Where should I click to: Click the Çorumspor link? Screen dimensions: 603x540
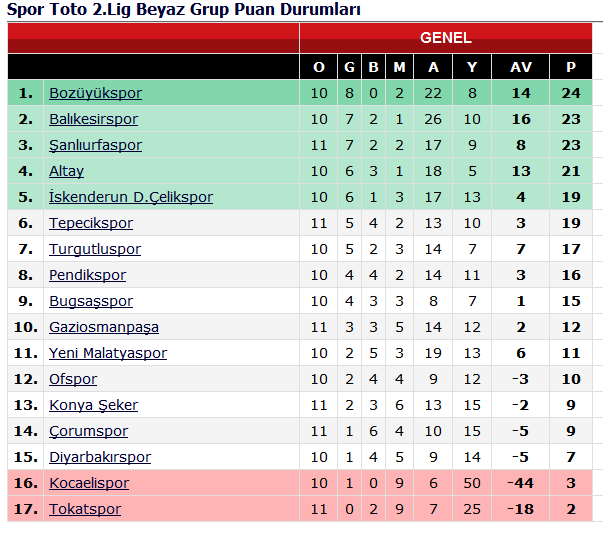[88, 431]
